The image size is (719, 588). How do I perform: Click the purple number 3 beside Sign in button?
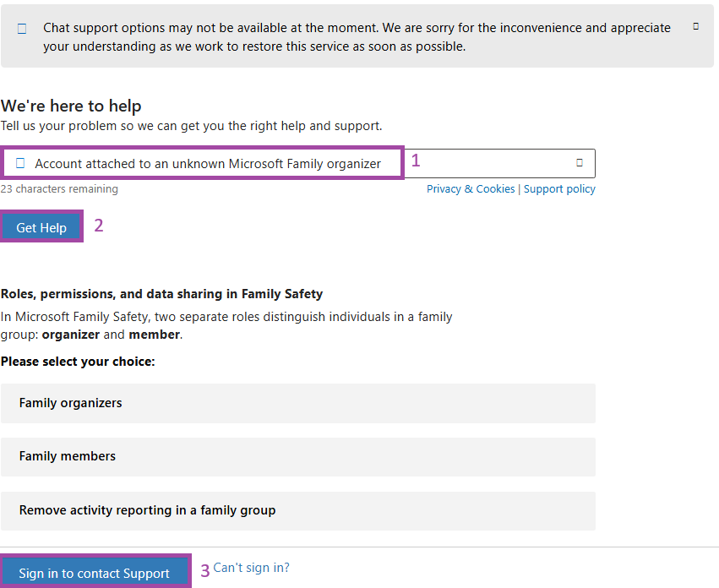[205, 570]
